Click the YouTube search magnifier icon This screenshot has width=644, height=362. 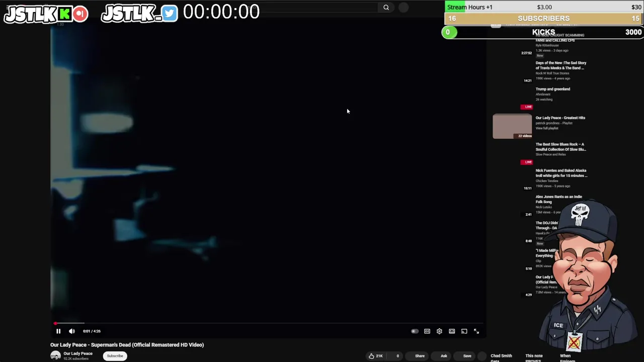coord(386,8)
